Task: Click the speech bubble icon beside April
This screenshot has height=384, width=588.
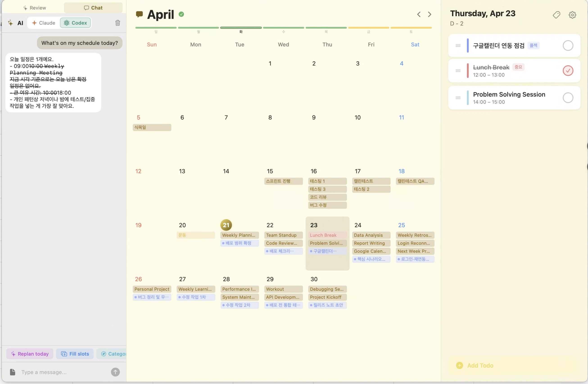Action: (x=139, y=14)
